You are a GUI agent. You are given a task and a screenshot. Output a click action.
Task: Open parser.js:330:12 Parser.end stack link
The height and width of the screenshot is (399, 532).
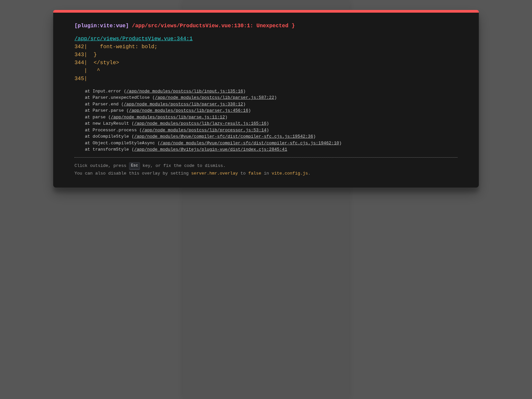click(x=183, y=104)
